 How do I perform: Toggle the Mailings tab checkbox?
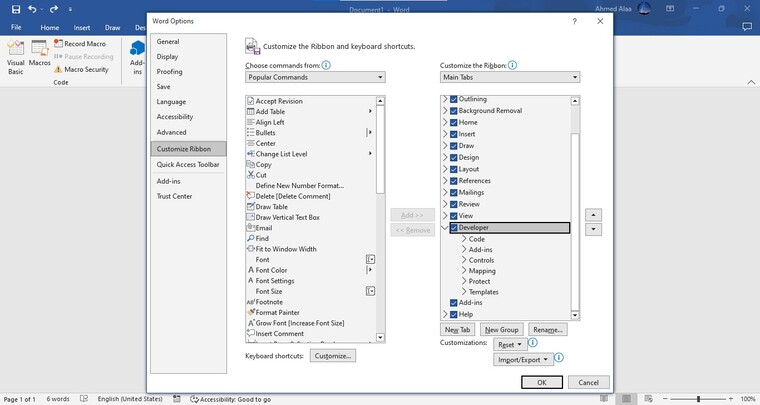[x=454, y=192]
